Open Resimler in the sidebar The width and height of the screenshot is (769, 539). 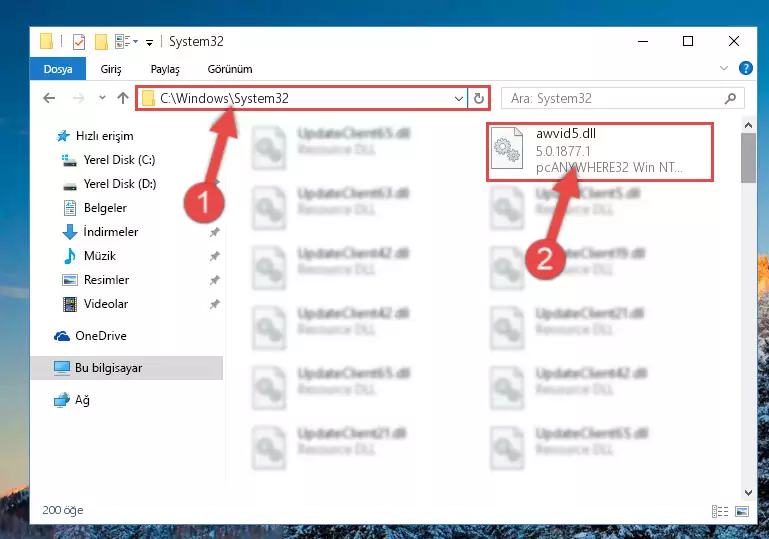pyautogui.click(x=106, y=280)
